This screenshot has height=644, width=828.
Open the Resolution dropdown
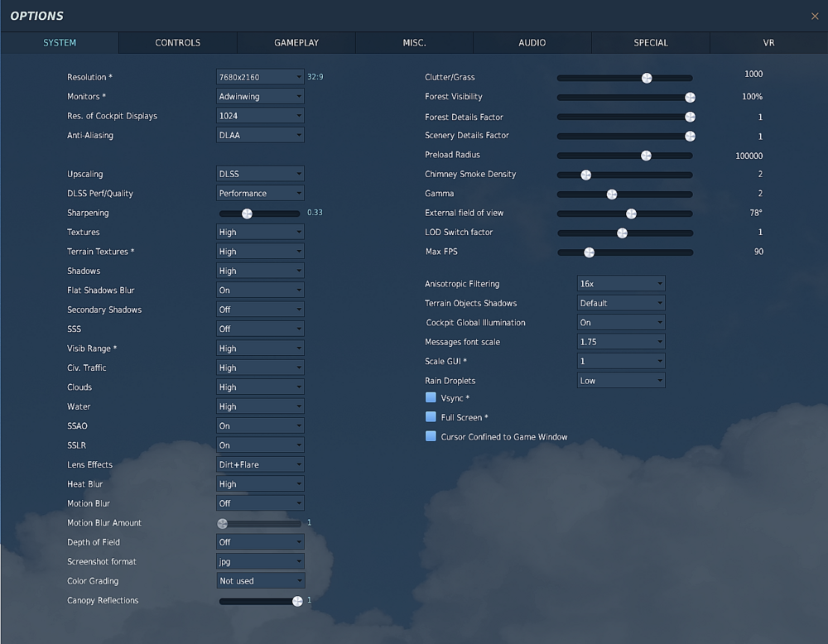click(x=260, y=77)
